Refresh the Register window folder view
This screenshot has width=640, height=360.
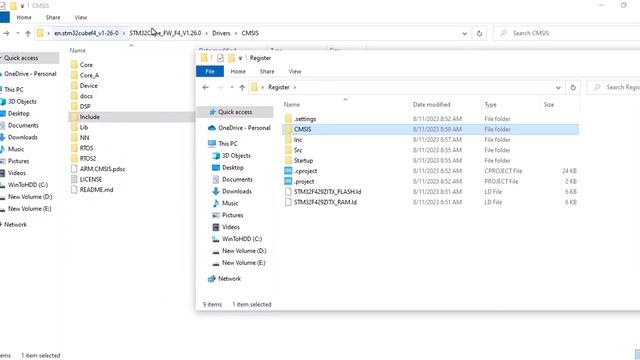pos(573,87)
